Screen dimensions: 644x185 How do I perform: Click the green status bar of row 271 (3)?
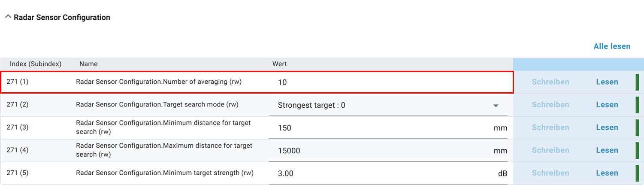(x=637, y=128)
